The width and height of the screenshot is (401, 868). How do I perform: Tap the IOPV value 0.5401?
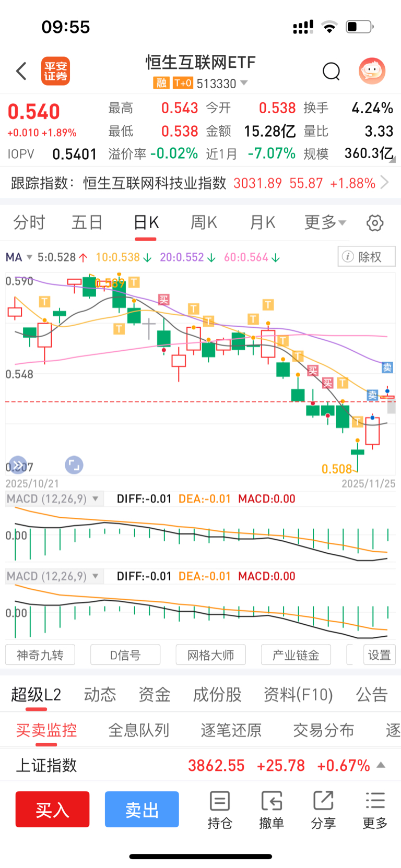pyautogui.click(x=75, y=154)
